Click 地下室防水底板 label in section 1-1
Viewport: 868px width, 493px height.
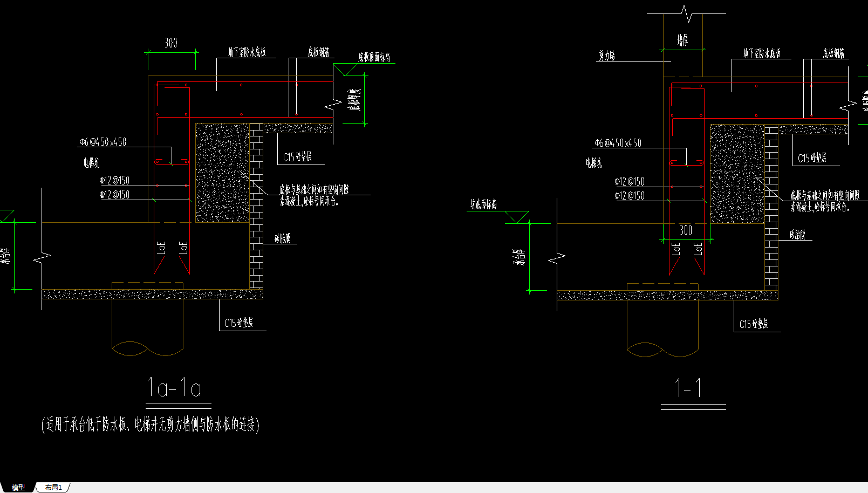(762, 53)
